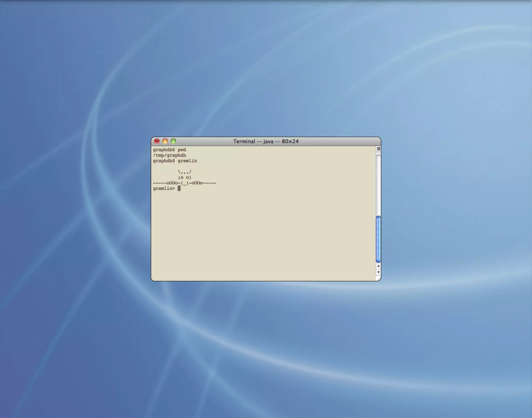Click the block cursor after gremlin> prompt
This screenshot has width=532, height=418.
tap(179, 188)
